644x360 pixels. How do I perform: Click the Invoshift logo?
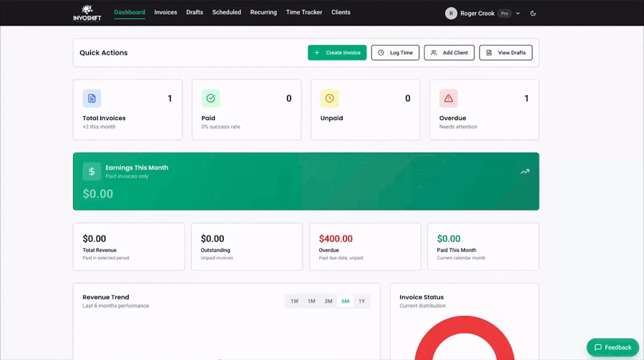87,13
